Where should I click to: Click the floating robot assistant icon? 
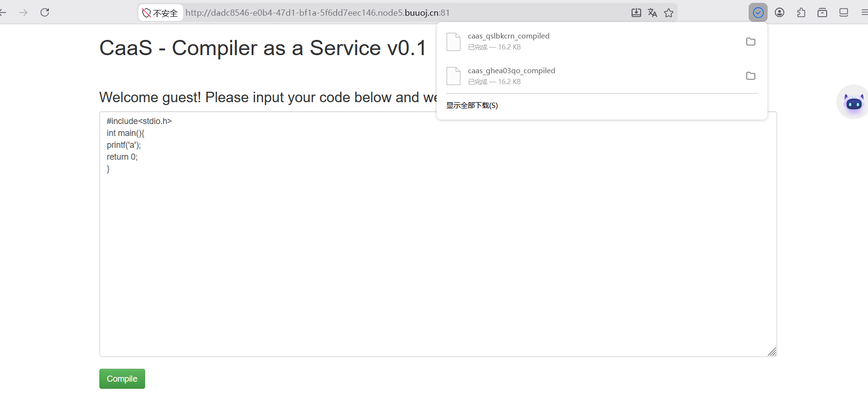(853, 102)
